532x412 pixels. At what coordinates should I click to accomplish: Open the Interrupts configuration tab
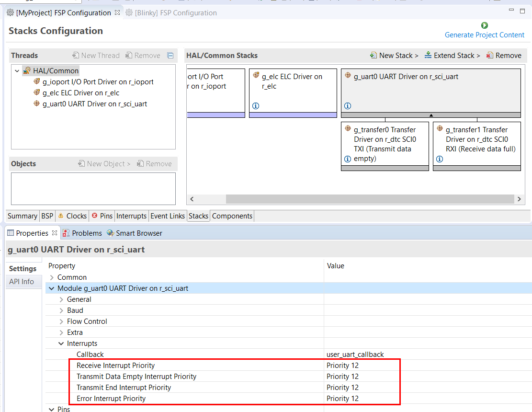tap(131, 216)
